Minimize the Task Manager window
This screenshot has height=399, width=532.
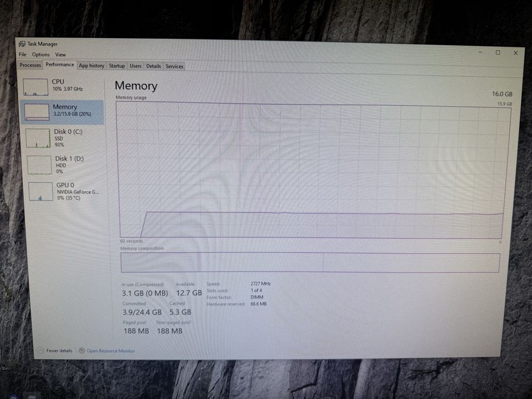pyautogui.click(x=481, y=52)
